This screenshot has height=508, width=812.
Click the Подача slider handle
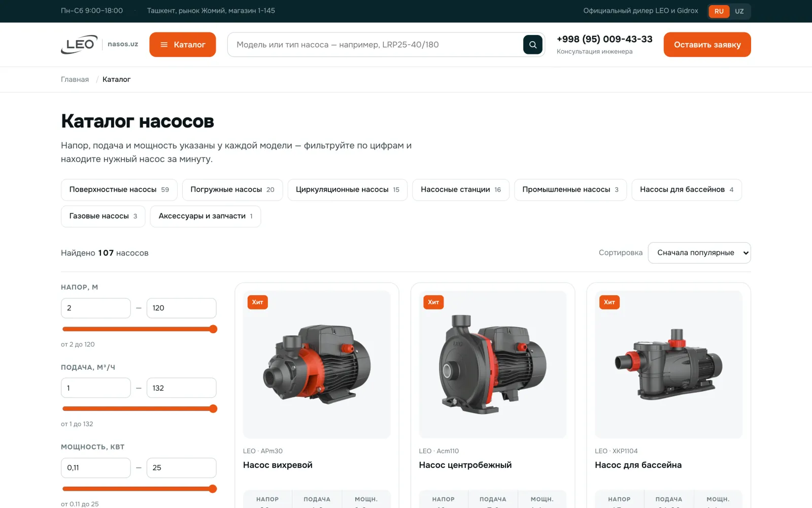click(213, 409)
